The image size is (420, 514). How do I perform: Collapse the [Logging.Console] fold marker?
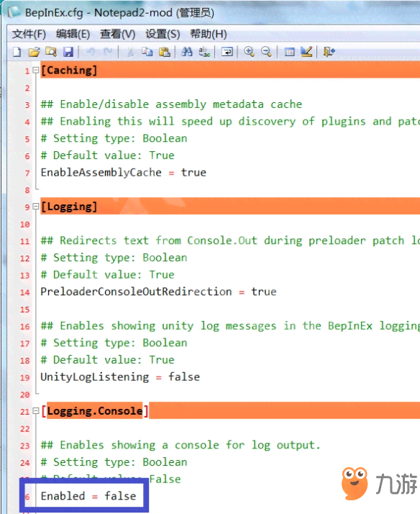point(36,411)
